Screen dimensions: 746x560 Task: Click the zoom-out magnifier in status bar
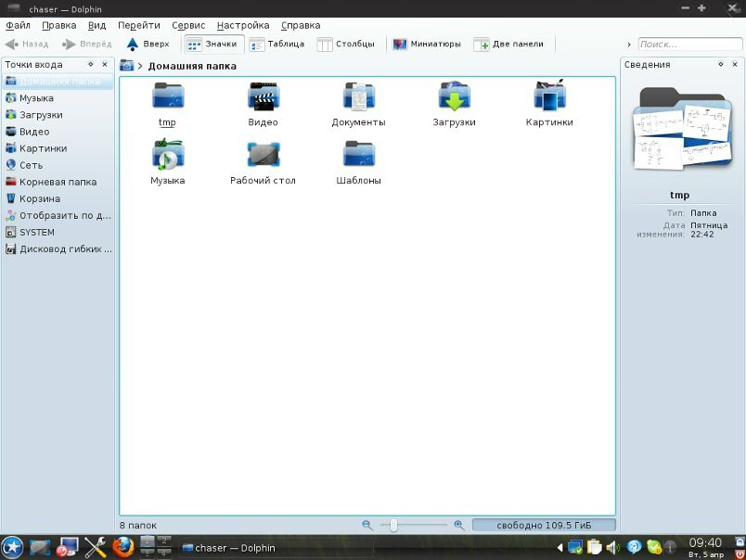(367, 526)
